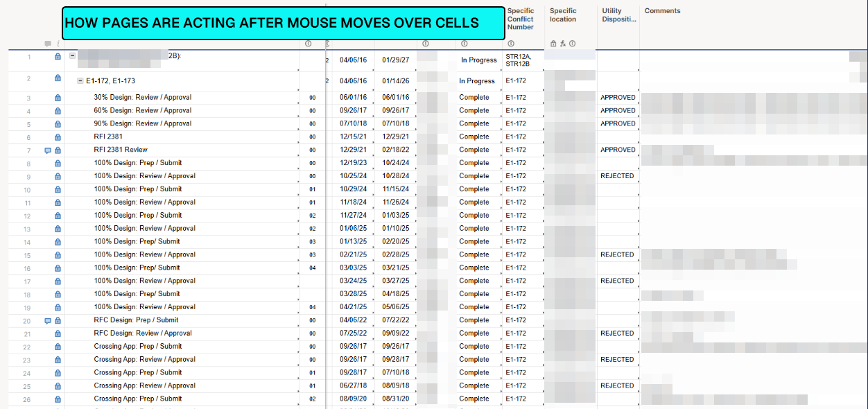This screenshot has height=409, width=868.
Task: Click the lock icon on row 11
Action: (x=58, y=202)
